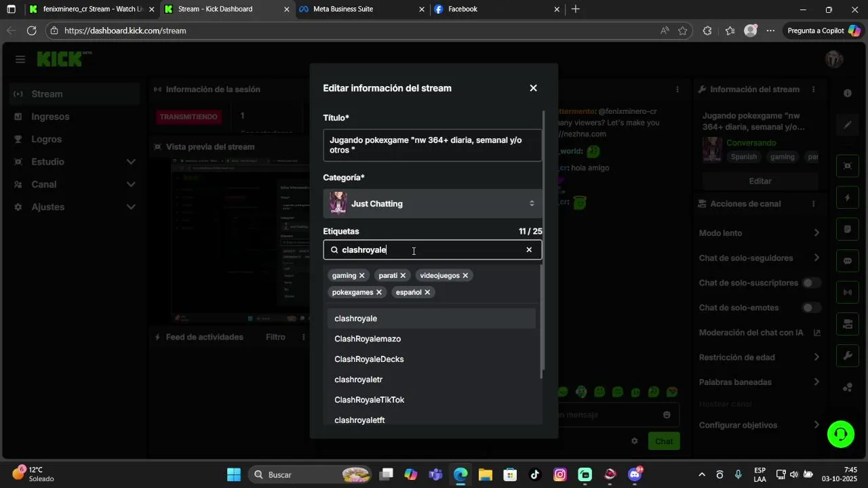Viewport: 868px width, 488px height.
Task: Remove the pokexgames tag
Action: [x=379, y=292]
